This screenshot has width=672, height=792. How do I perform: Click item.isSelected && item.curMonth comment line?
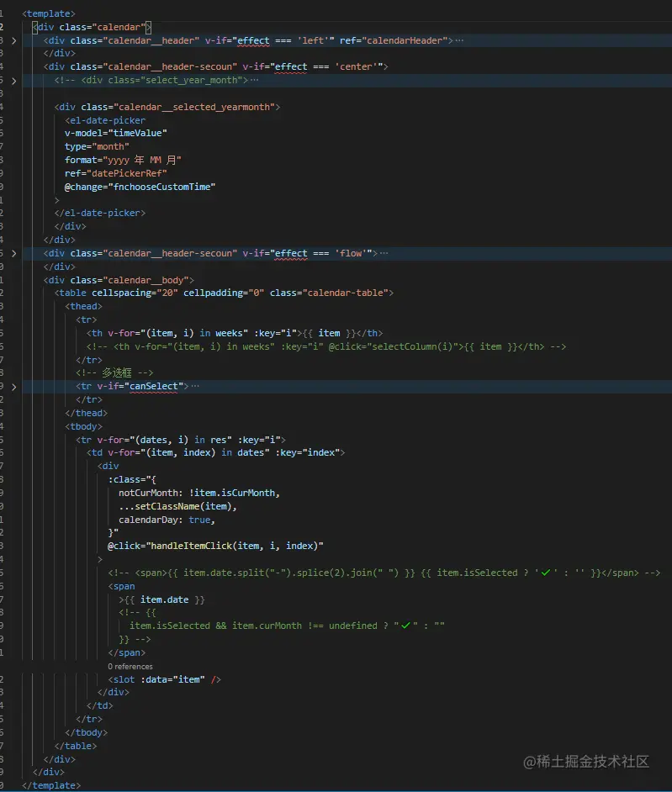pyautogui.click(x=287, y=626)
